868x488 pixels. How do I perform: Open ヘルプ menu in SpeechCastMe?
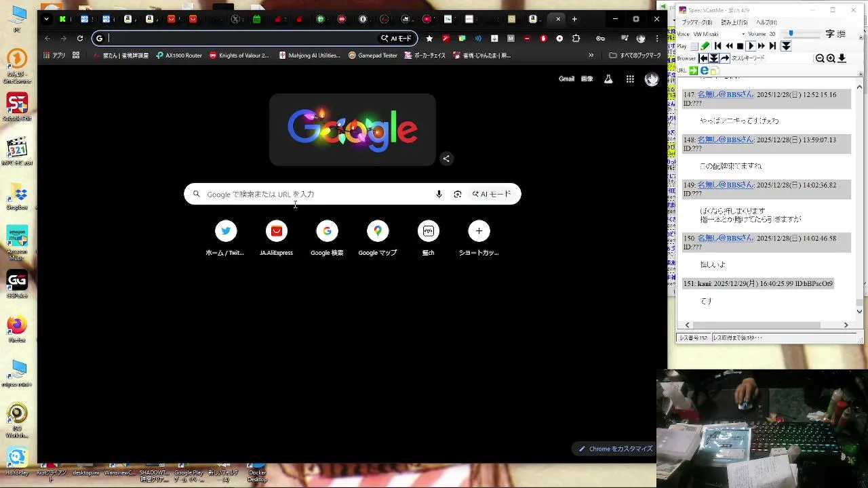point(766,22)
